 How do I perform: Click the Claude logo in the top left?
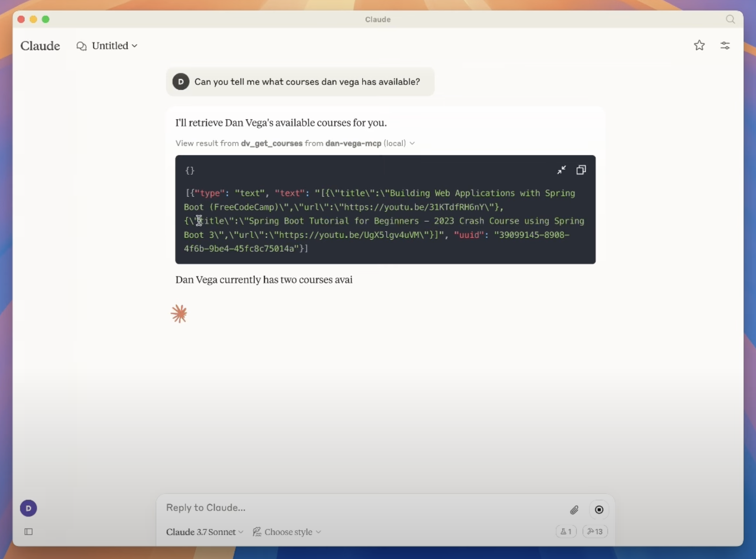[x=40, y=46]
